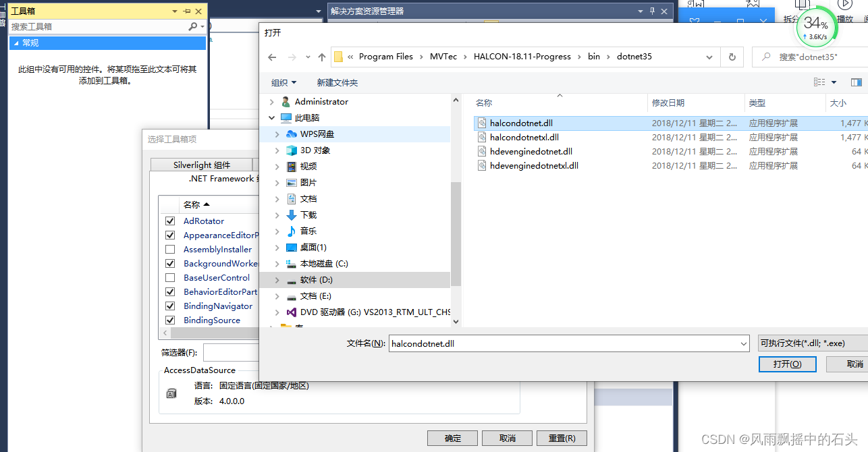Expand the 本地磁盘 (C:) tree node
The height and width of the screenshot is (452, 868).
[277, 264]
